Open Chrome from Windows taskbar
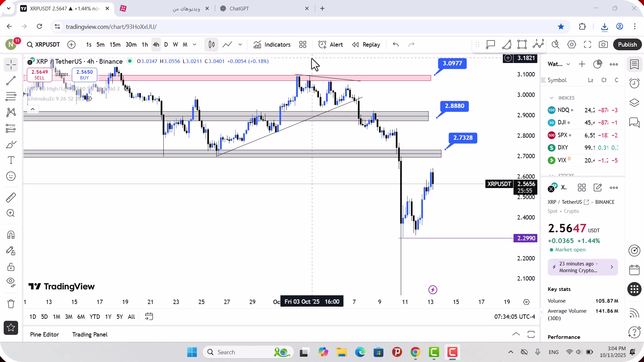Screen dimensions: 644x362 [x=416, y=352]
